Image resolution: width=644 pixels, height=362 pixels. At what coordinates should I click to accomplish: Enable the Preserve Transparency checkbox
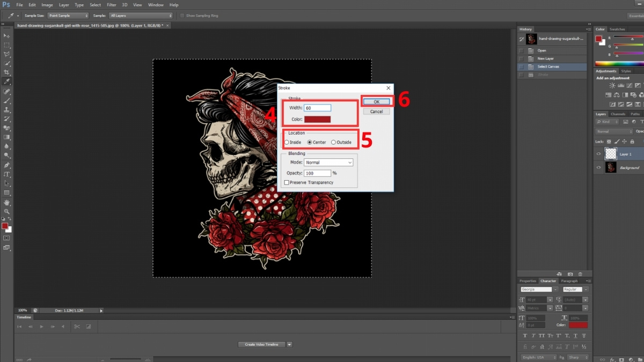pos(287,182)
